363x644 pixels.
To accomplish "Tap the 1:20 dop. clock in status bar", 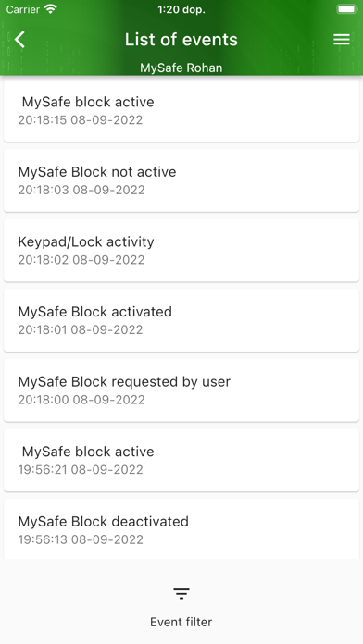I will click(181, 9).
